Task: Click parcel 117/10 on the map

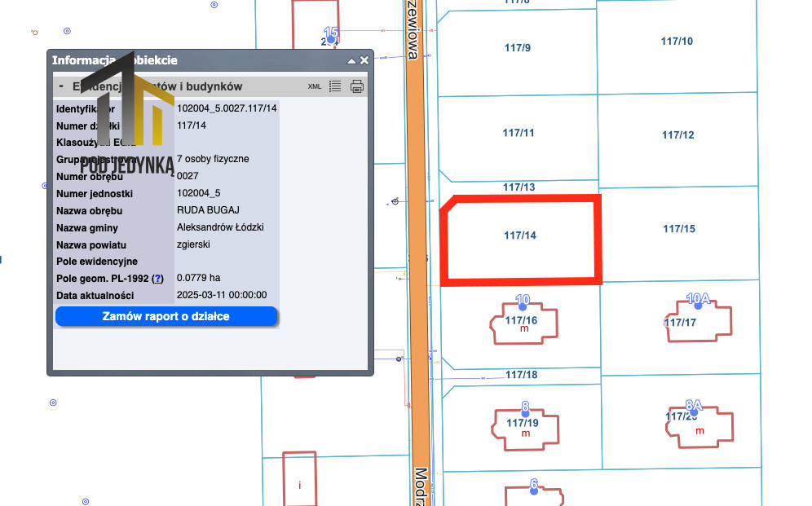Action: coord(677,42)
